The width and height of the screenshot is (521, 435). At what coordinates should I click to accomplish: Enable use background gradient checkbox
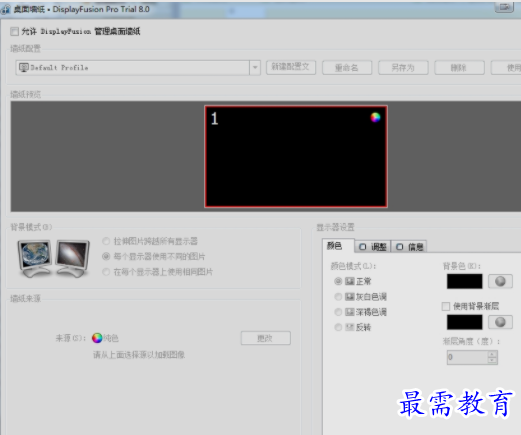click(x=446, y=306)
